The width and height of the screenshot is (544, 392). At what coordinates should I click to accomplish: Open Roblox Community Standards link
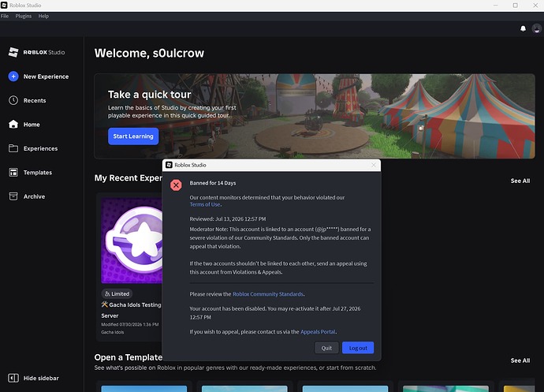(268, 294)
